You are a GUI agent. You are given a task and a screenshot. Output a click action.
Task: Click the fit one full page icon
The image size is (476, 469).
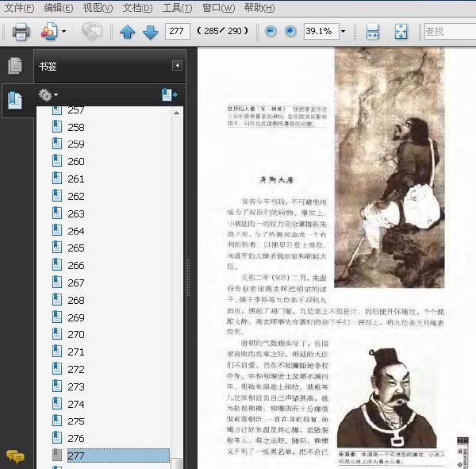401,31
